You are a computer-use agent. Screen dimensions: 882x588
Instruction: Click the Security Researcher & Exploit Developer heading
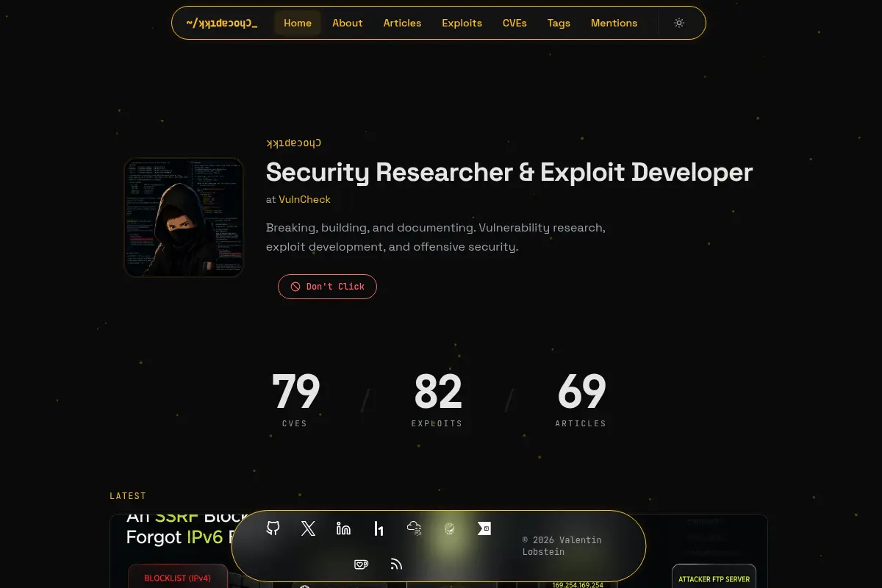(509, 172)
